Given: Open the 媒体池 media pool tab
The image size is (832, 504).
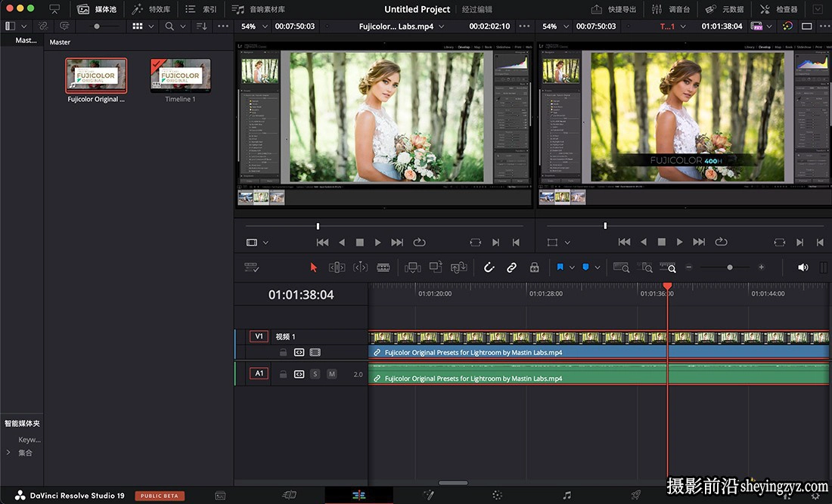Looking at the screenshot, I should pos(97,9).
